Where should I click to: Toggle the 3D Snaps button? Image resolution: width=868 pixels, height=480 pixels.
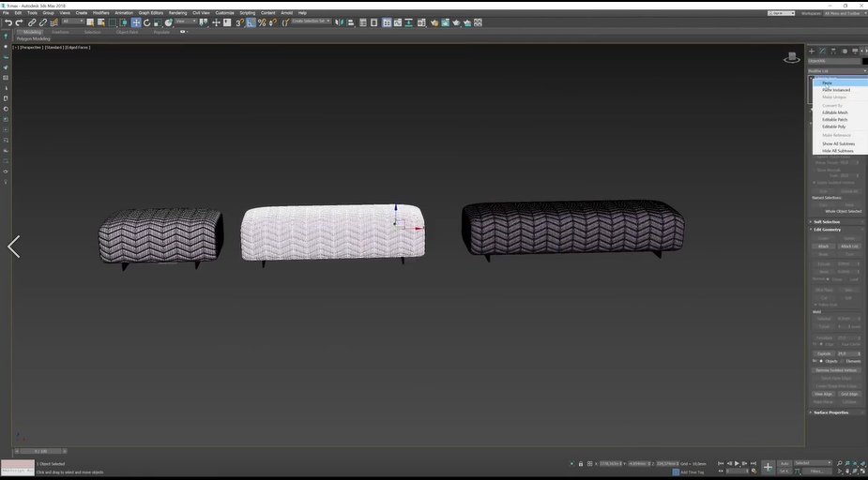pyautogui.click(x=239, y=22)
